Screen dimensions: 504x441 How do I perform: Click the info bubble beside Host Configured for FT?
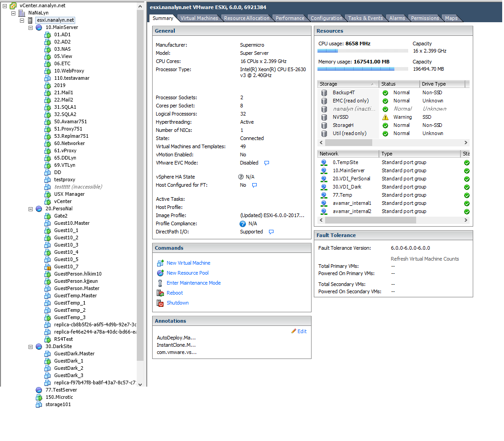[x=254, y=185]
